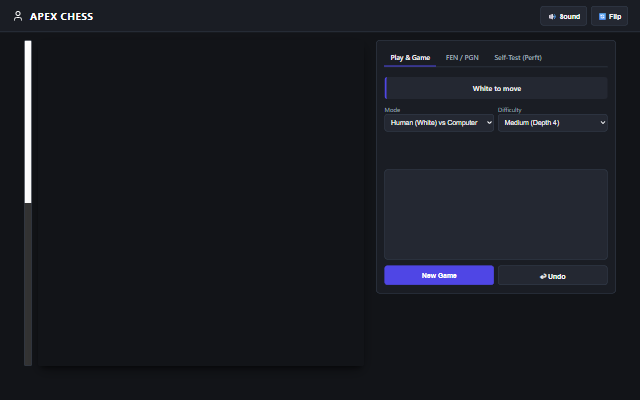Click the White to move status banner
640x400 pixels.
[x=496, y=88]
